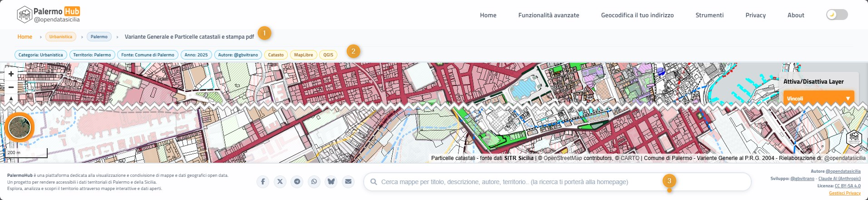
Task: Open the Funzionalità avanzate menu
Action: tap(548, 15)
